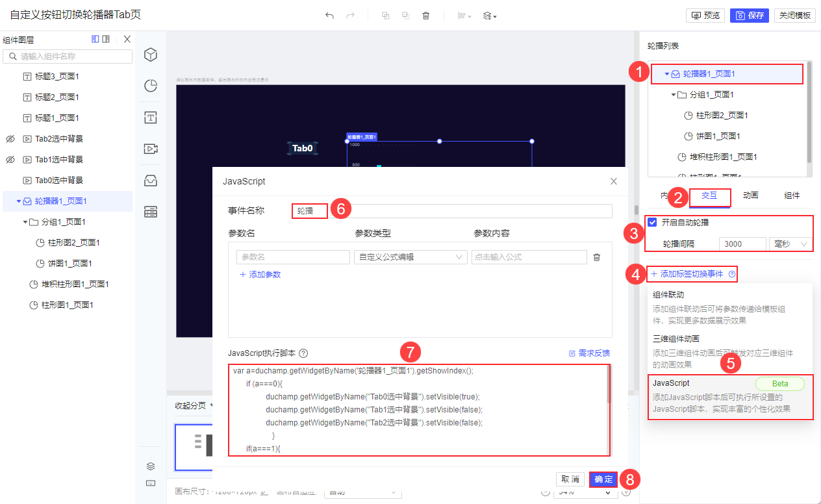Switch layer panel to single-column view icon

[x=95, y=40]
